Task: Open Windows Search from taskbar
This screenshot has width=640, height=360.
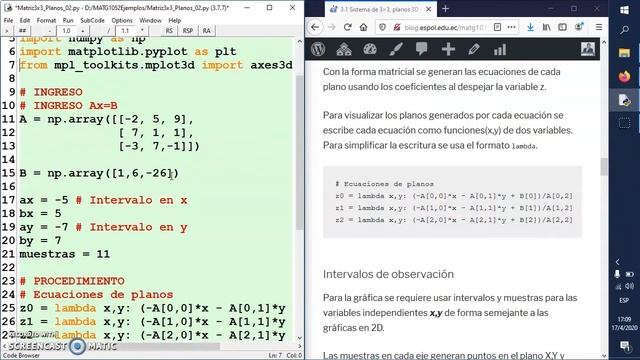Action: pos(624,30)
